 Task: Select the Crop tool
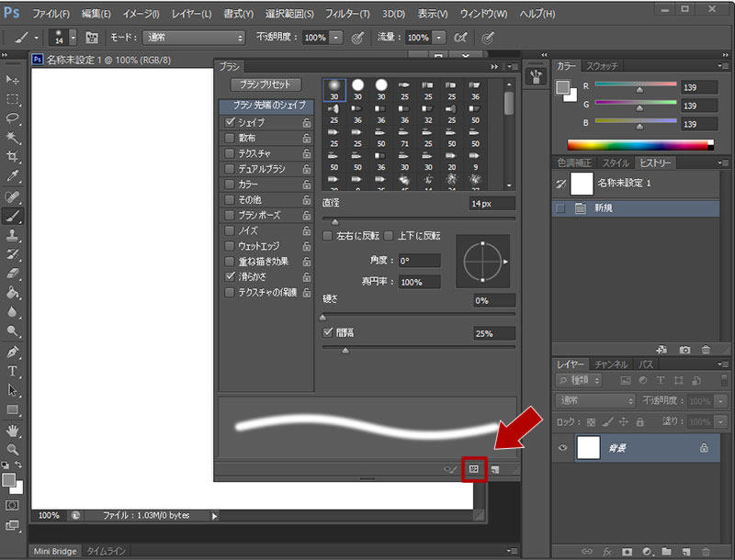[x=13, y=156]
